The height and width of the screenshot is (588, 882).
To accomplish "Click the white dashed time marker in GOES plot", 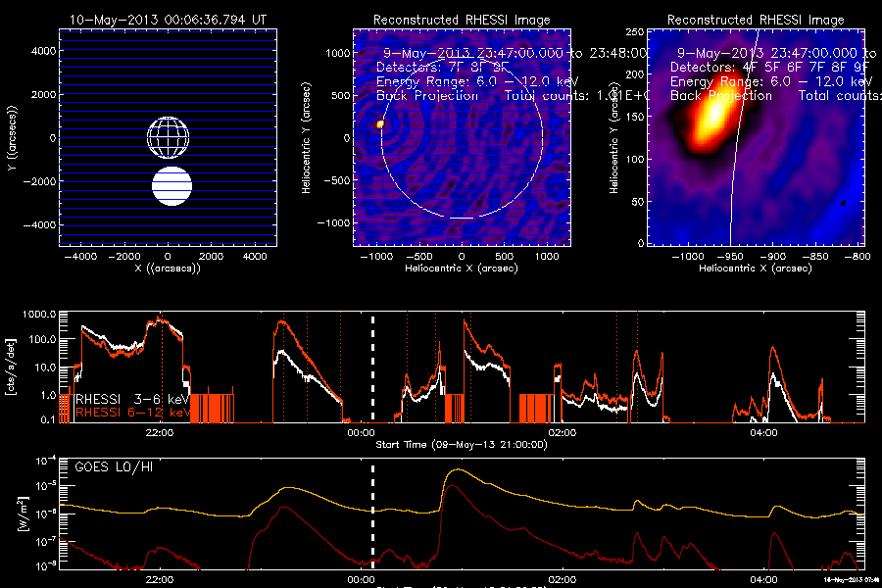I will [x=372, y=516].
